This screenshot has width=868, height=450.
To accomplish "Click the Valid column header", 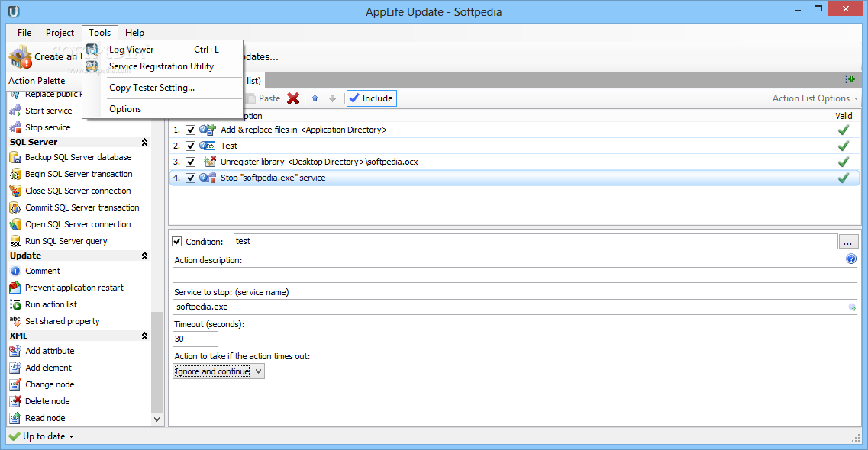I will pyautogui.click(x=844, y=115).
